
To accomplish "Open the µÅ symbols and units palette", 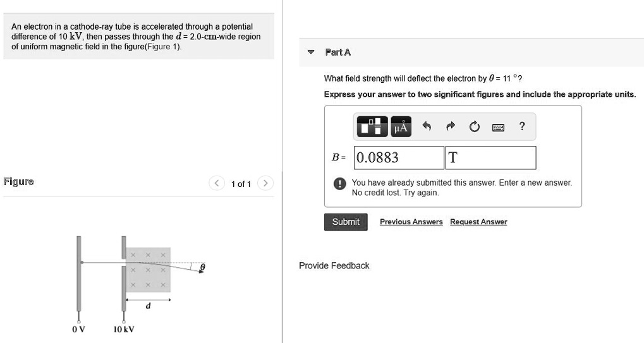I will [x=401, y=126].
